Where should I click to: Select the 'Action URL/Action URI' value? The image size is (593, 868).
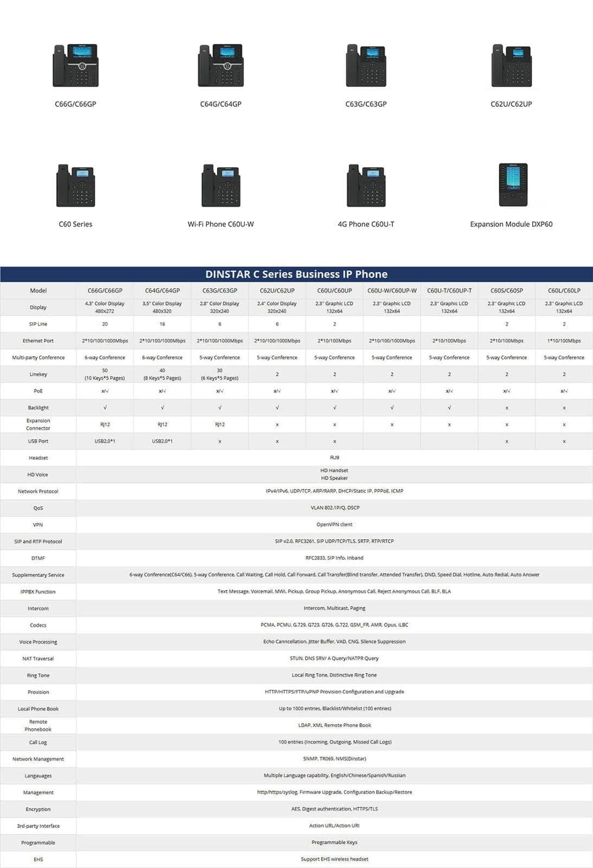334,826
